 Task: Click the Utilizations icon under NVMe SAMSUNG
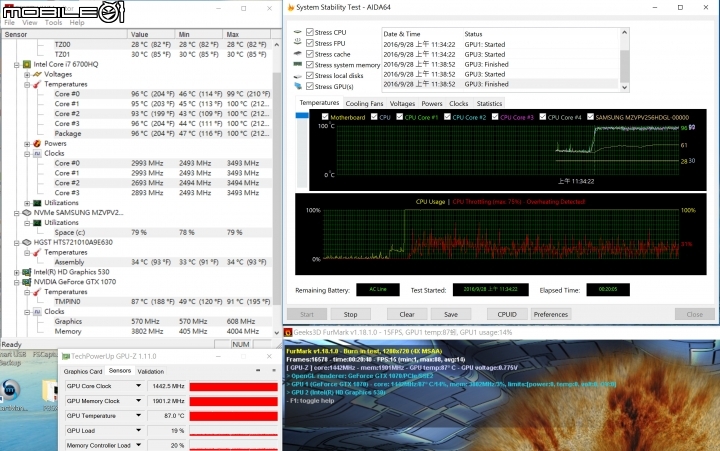[37, 222]
